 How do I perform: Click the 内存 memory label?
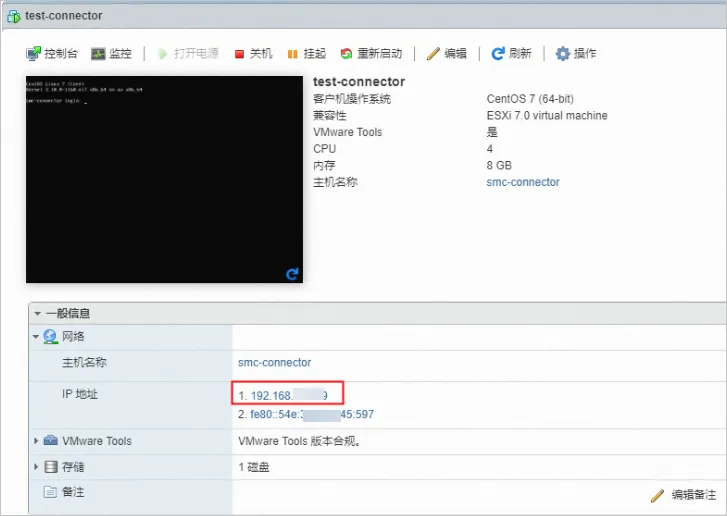[x=324, y=166]
